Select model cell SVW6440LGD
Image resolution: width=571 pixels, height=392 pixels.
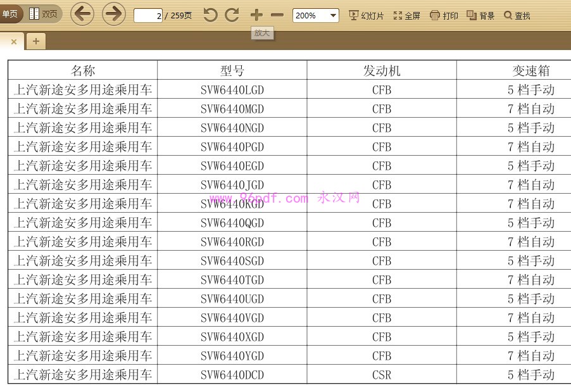pyautogui.click(x=232, y=90)
